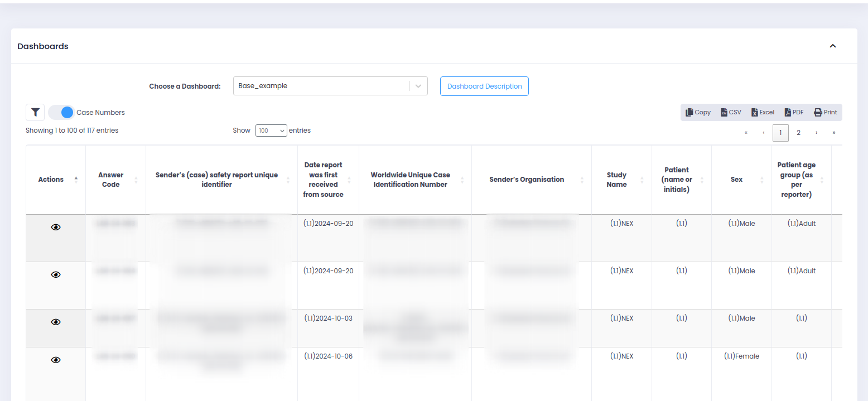Jump to the last page arrow
Viewport: 868px width, 401px height.
pos(834,133)
